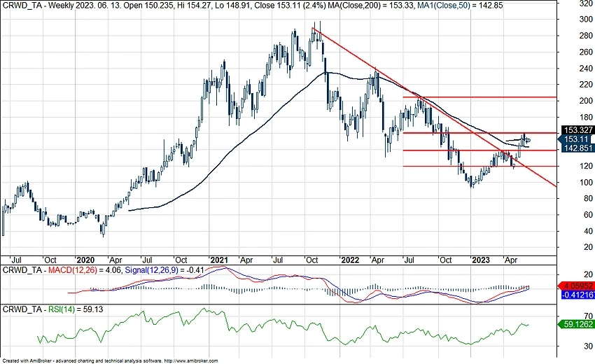The width and height of the screenshot is (595, 364).
Task: Click the 2020 year label on time axis
Action: [85, 260]
